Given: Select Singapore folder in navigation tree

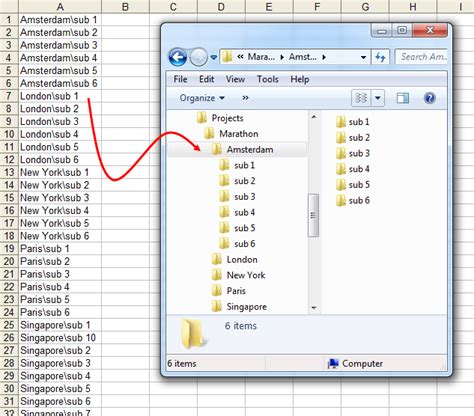Looking at the screenshot, I should [x=239, y=306].
